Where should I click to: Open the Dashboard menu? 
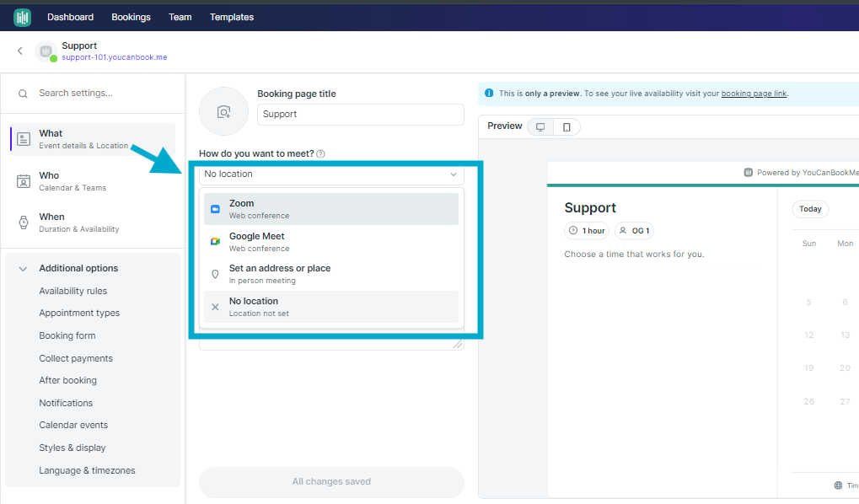click(x=71, y=17)
